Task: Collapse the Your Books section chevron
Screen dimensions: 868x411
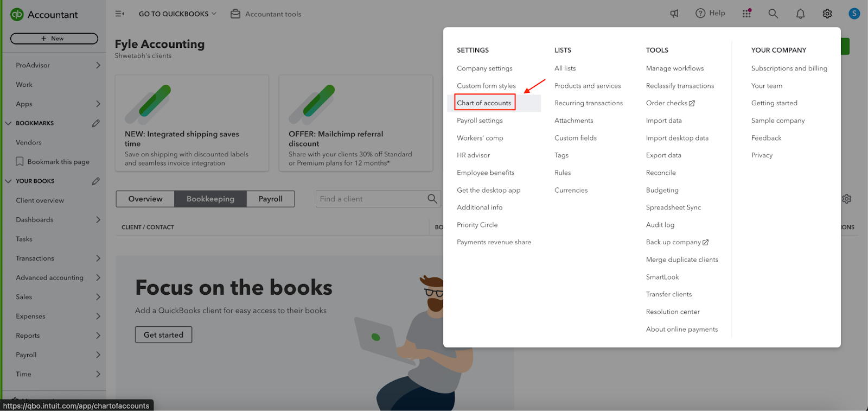Action: (8, 181)
